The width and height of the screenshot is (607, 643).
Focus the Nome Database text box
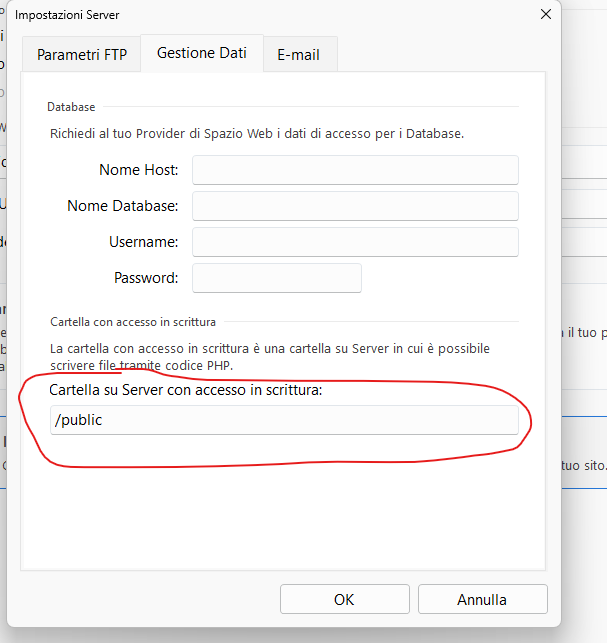point(355,206)
